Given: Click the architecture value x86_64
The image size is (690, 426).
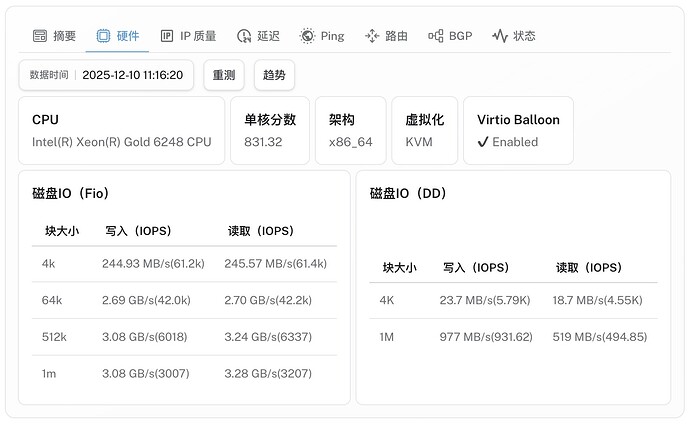Looking at the screenshot, I should coord(351,142).
